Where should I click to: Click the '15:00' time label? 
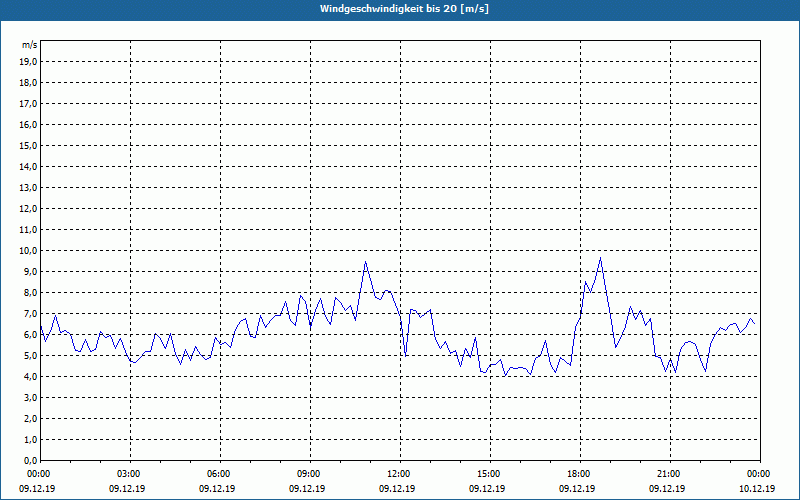[x=490, y=474]
